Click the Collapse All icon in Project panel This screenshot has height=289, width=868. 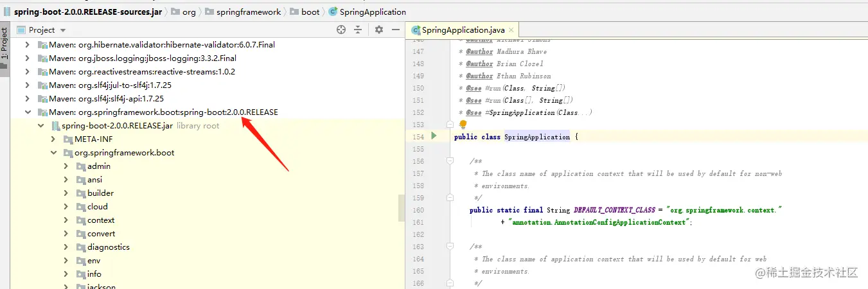(x=358, y=30)
